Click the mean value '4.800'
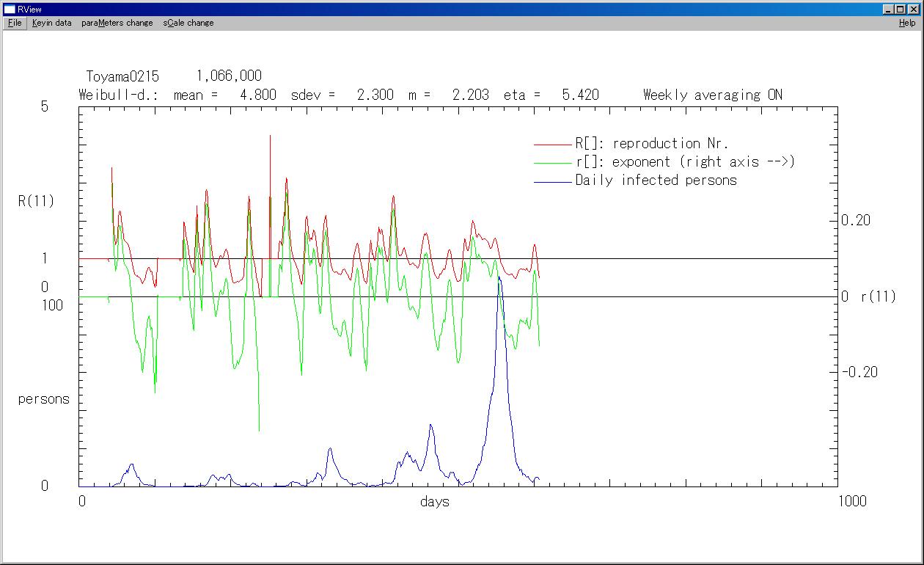Screen dimensions: 924x565 258,95
